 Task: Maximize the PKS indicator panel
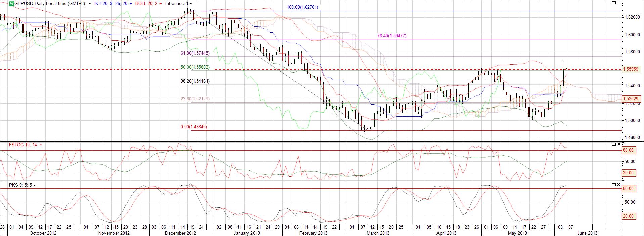point(614,185)
